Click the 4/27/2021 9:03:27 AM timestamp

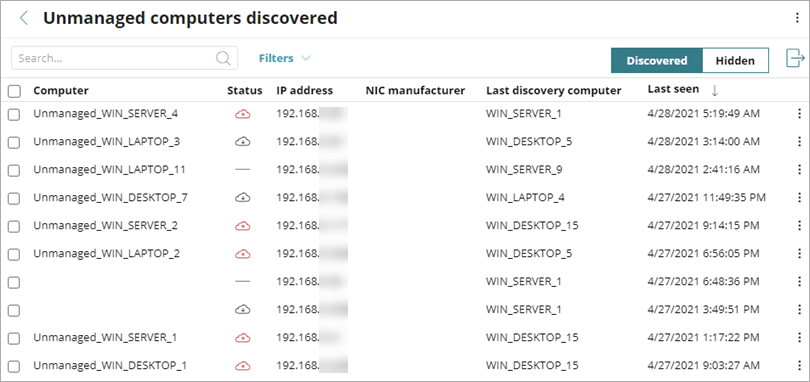click(704, 365)
